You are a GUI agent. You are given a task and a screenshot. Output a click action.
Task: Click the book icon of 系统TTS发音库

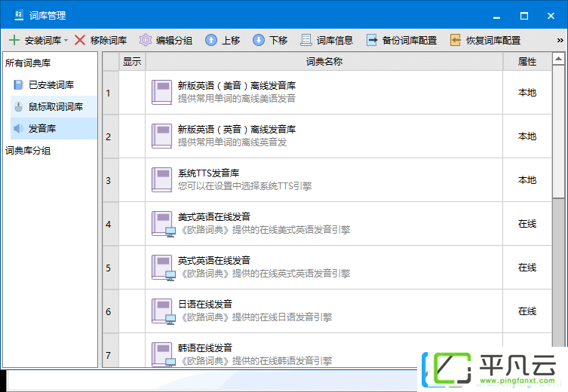click(161, 180)
